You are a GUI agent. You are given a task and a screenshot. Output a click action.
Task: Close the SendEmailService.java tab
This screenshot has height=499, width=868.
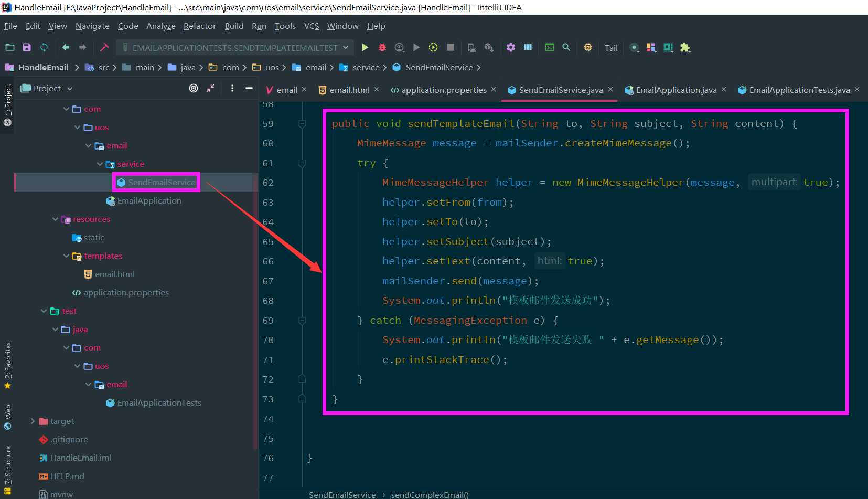pos(610,90)
